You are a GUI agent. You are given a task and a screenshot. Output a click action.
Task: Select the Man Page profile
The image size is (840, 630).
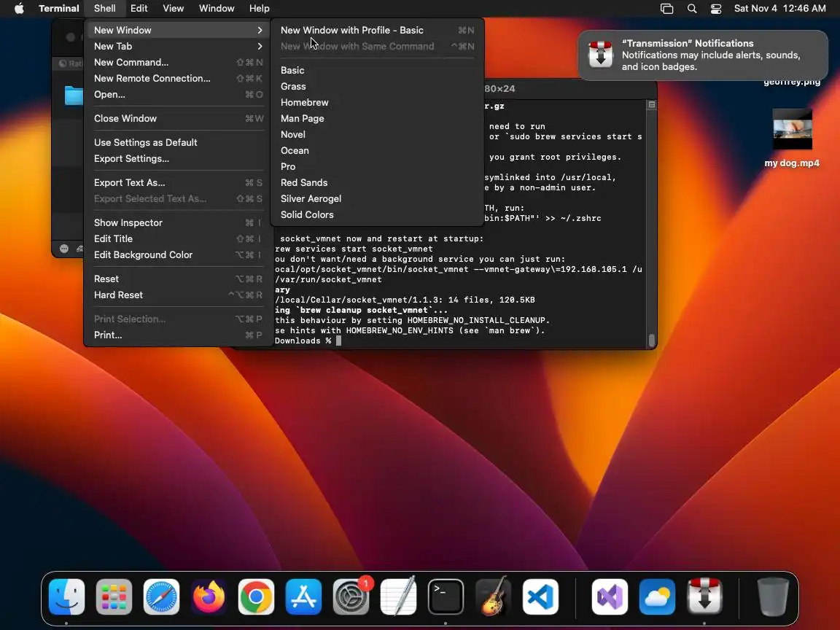377,118
